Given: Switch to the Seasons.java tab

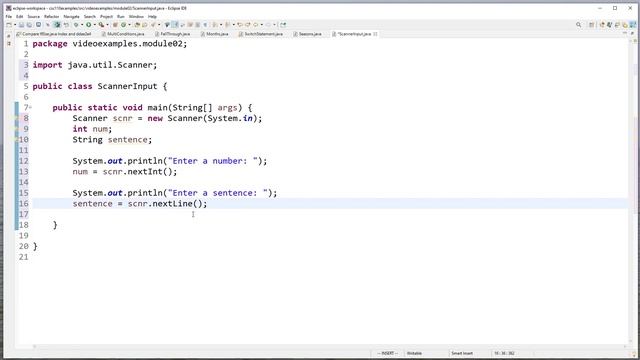Looking at the screenshot, I should pos(307,34).
